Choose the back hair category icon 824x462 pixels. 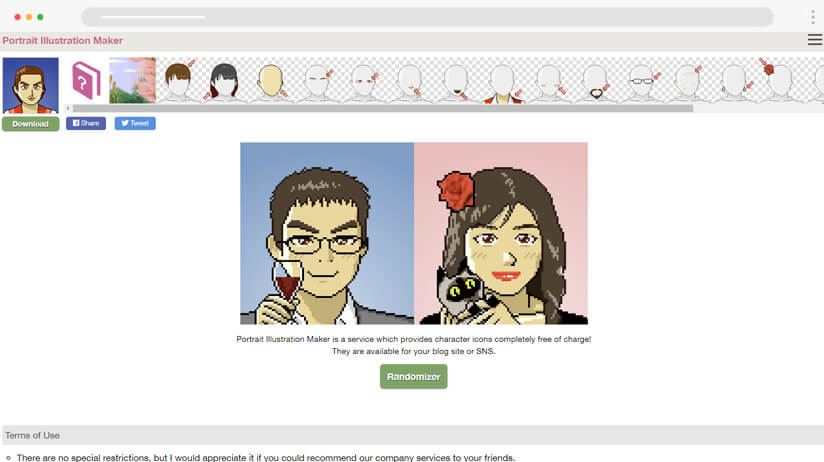224,80
